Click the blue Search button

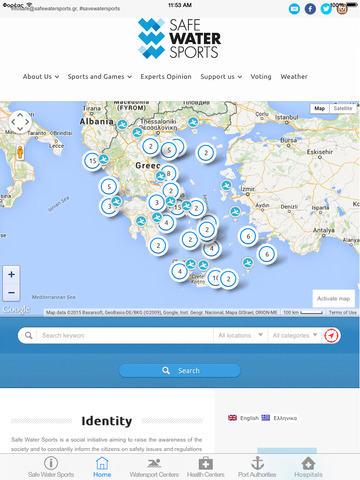pos(180,371)
